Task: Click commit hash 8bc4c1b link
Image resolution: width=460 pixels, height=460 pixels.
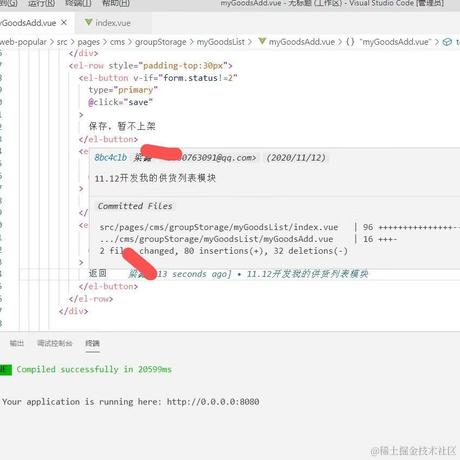Action: click(111, 157)
